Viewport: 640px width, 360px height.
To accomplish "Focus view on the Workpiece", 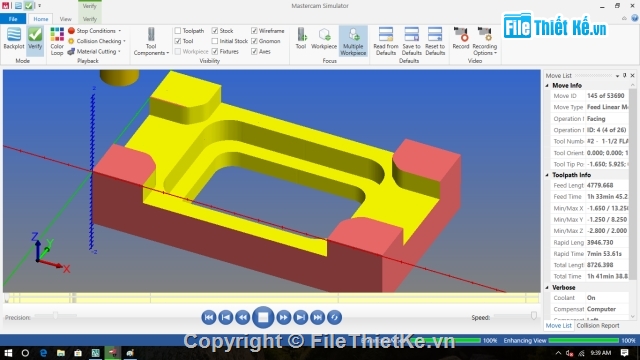I will coord(324,39).
